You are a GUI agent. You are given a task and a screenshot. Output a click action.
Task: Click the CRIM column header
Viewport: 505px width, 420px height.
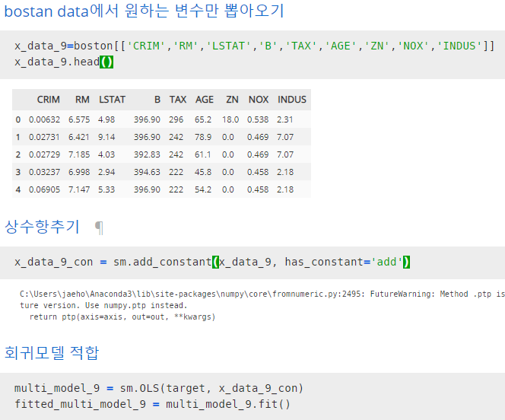(49, 100)
